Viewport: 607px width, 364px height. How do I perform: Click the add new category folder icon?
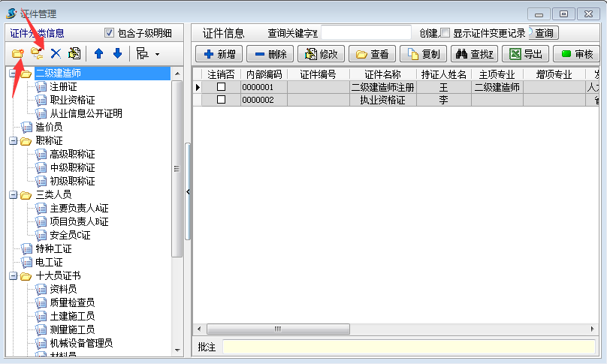point(18,54)
